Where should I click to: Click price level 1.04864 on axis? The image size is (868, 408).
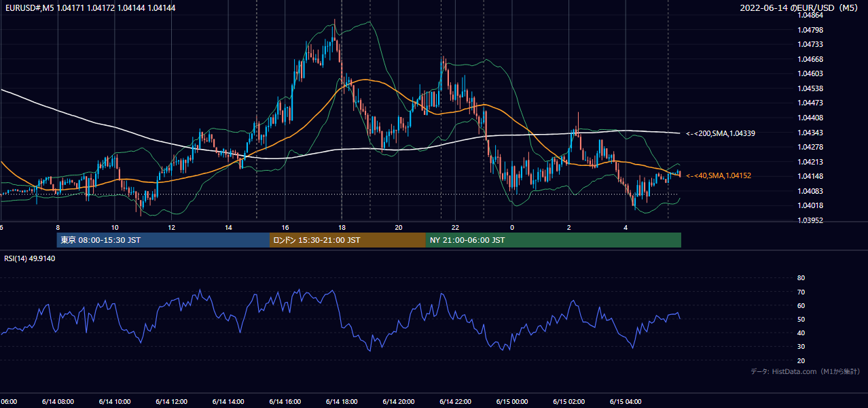click(810, 14)
